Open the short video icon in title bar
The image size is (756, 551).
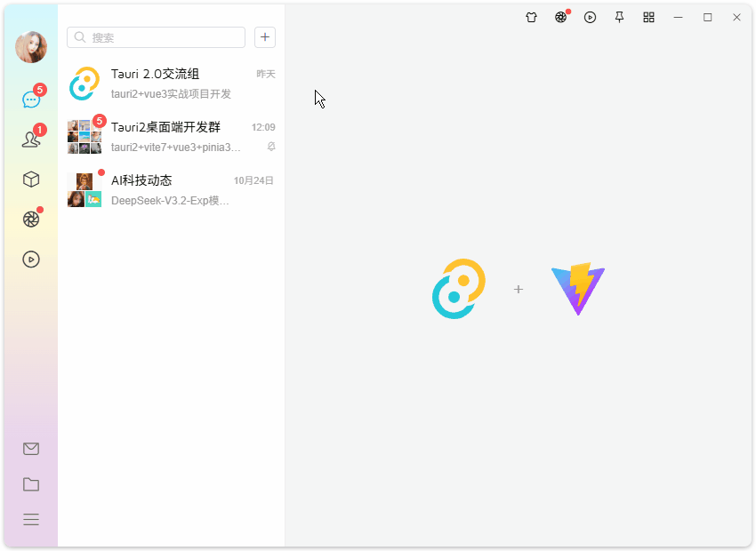pos(590,17)
